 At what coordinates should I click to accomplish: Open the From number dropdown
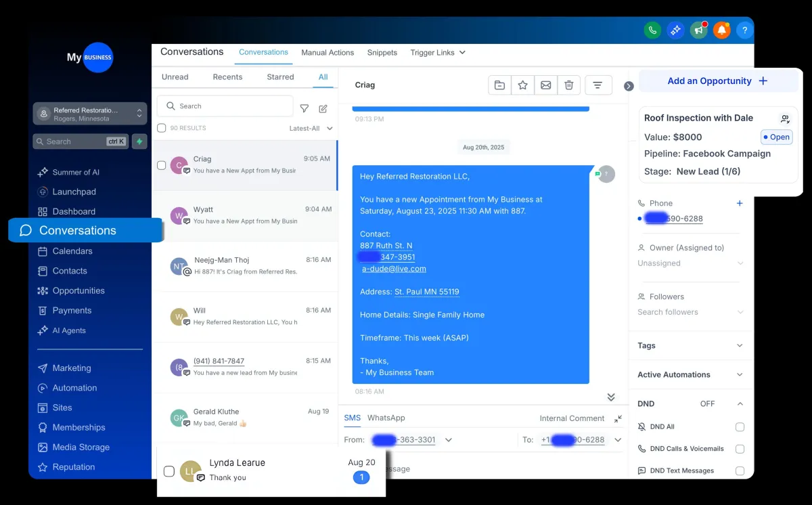[x=448, y=439]
